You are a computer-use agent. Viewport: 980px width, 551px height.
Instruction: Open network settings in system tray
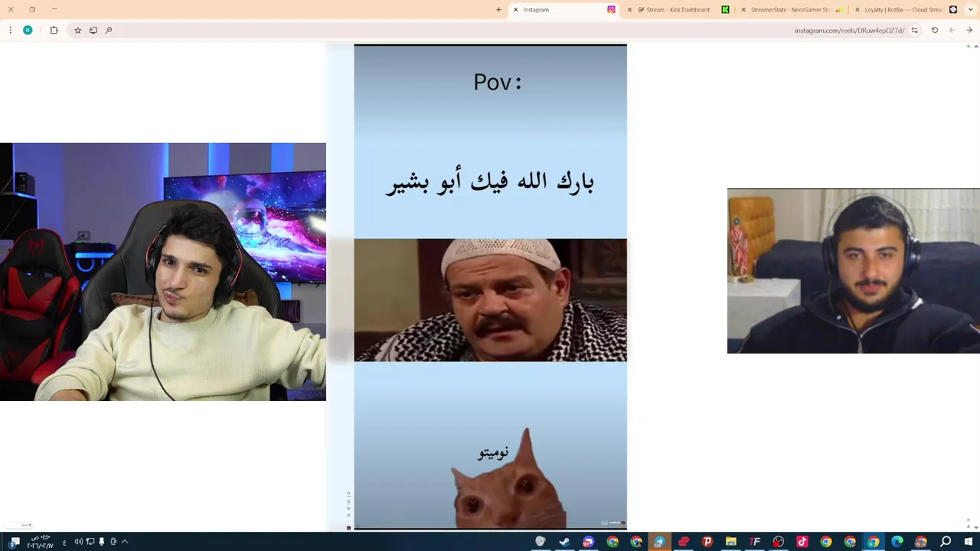[90, 542]
